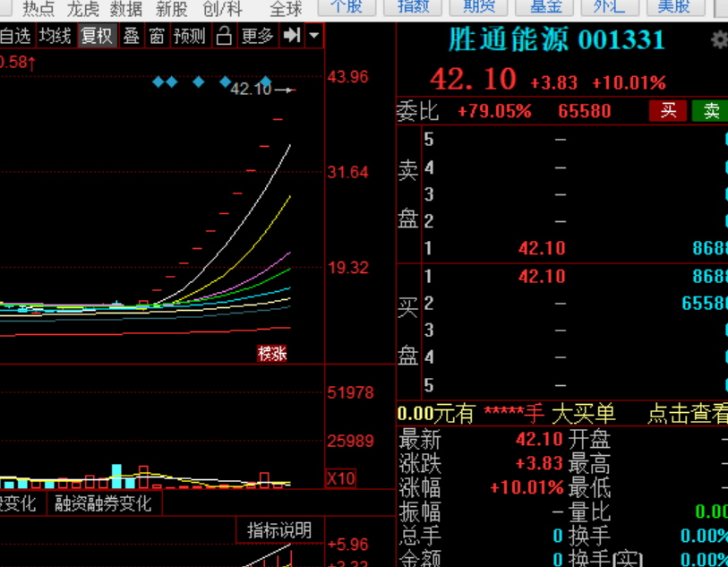Select the 均线 moving average tab
The width and height of the screenshot is (728, 567).
pyautogui.click(x=55, y=36)
